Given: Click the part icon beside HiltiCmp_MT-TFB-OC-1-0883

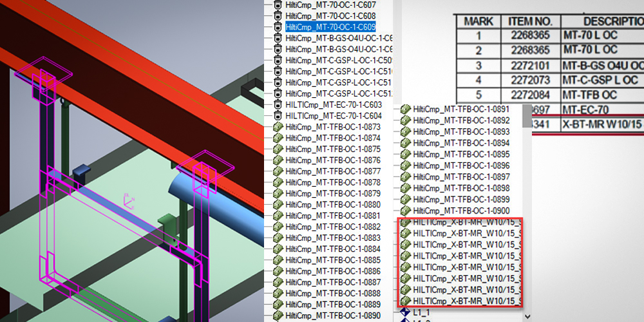Looking at the screenshot, I should 278,238.
